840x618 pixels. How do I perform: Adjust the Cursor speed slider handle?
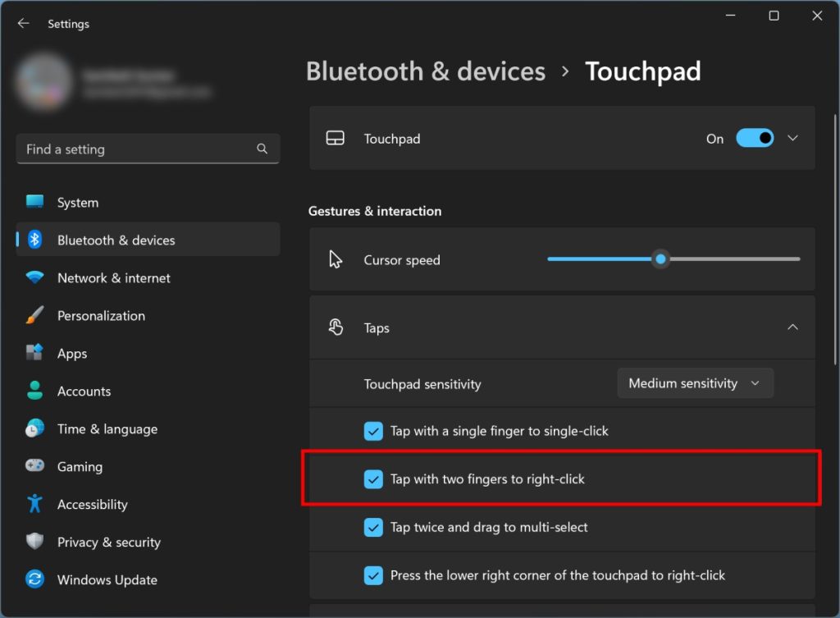[660, 259]
